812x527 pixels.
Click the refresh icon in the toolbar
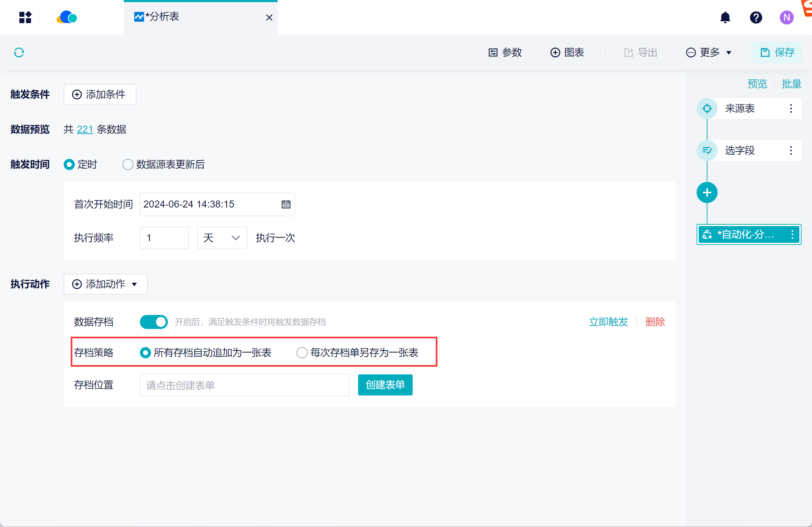pos(19,52)
